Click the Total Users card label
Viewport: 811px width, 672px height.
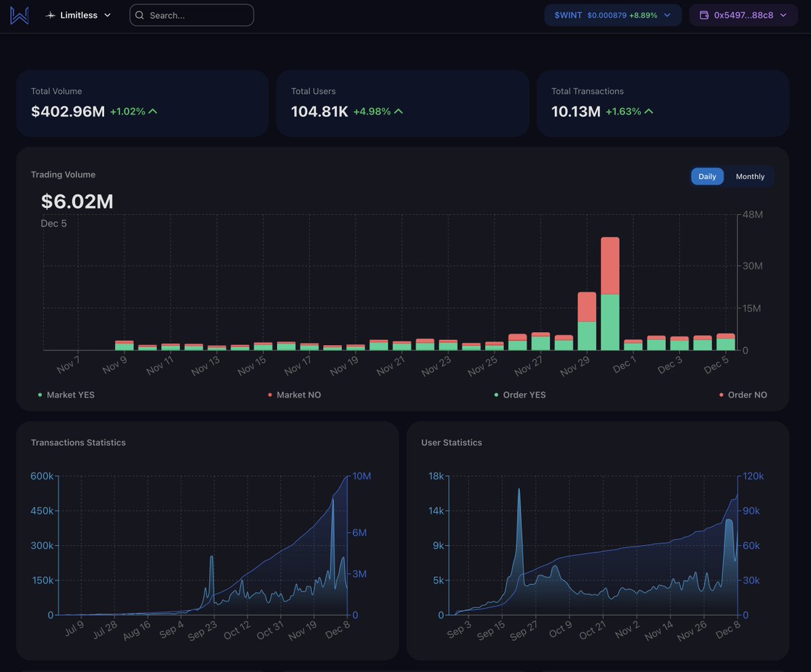[314, 91]
